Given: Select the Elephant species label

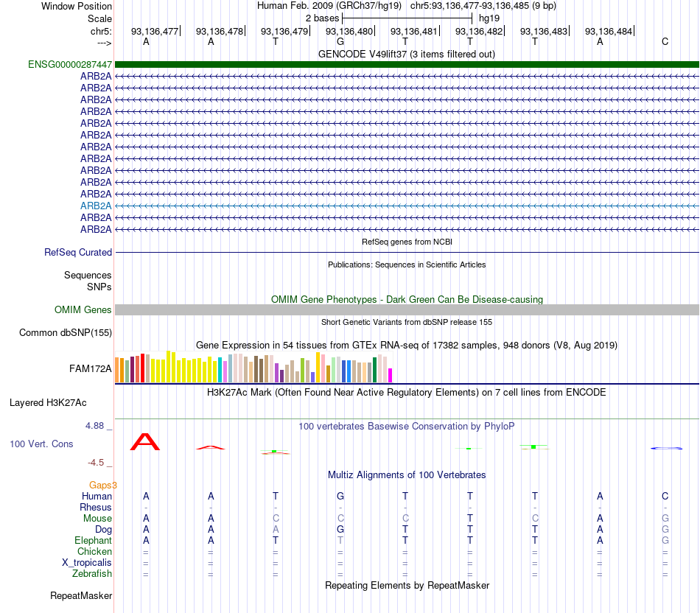Looking at the screenshot, I should 94,540.
